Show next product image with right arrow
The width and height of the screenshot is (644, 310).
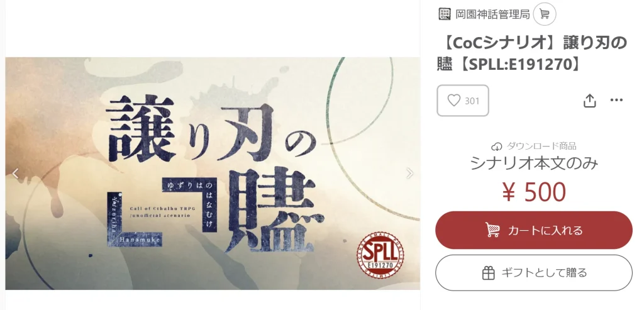tap(409, 174)
